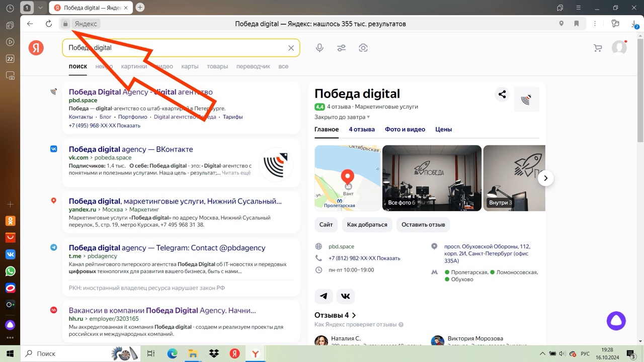Open the Telegram Contact @pbdagency result
This screenshot has height=362, width=644.
pos(167,248)
